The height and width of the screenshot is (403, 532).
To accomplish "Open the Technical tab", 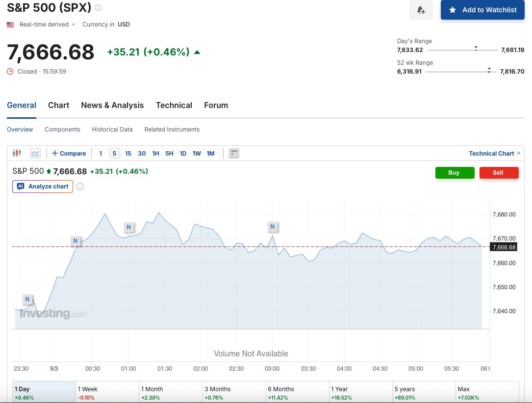I will (174, 106).
